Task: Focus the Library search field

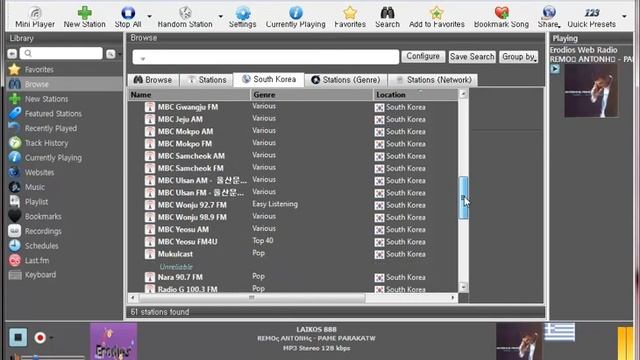Action: point(62,53)
